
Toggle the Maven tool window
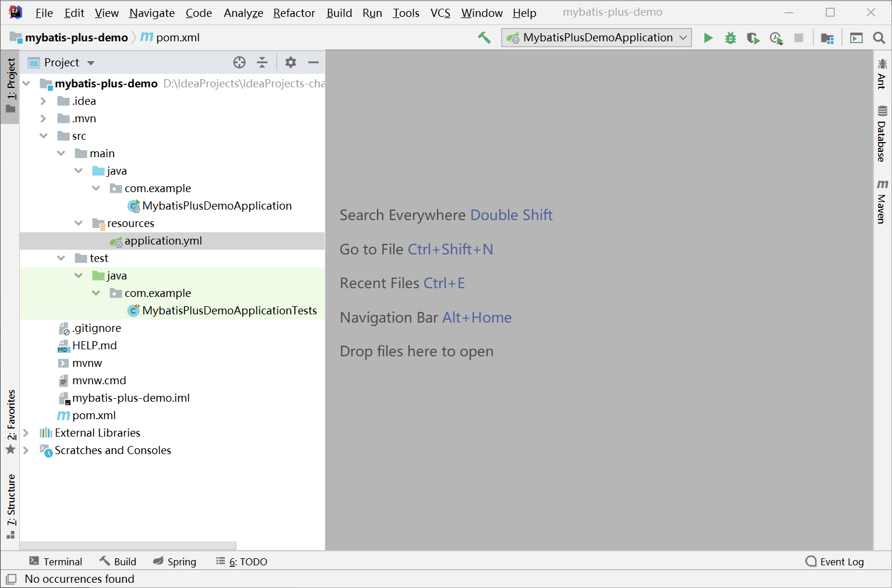point(882,201)
